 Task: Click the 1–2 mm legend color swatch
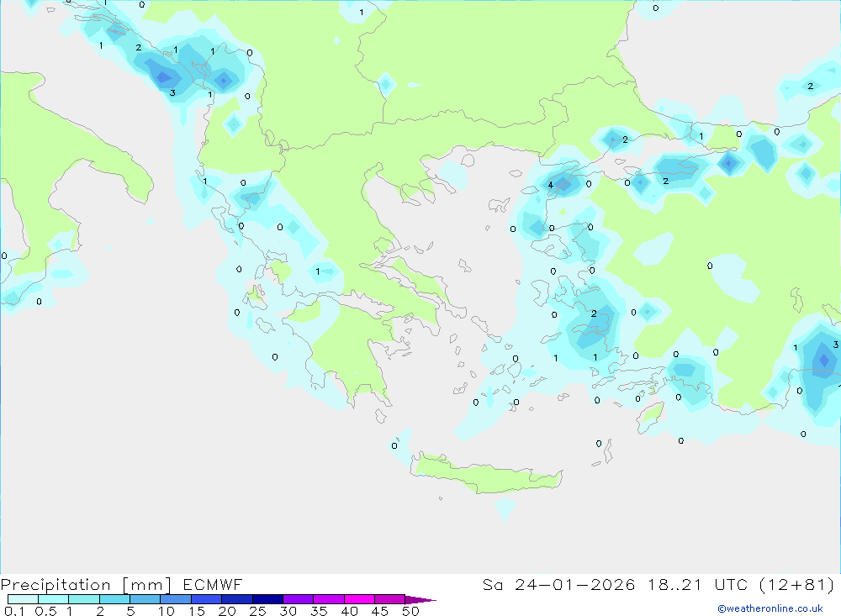[84, 599]
